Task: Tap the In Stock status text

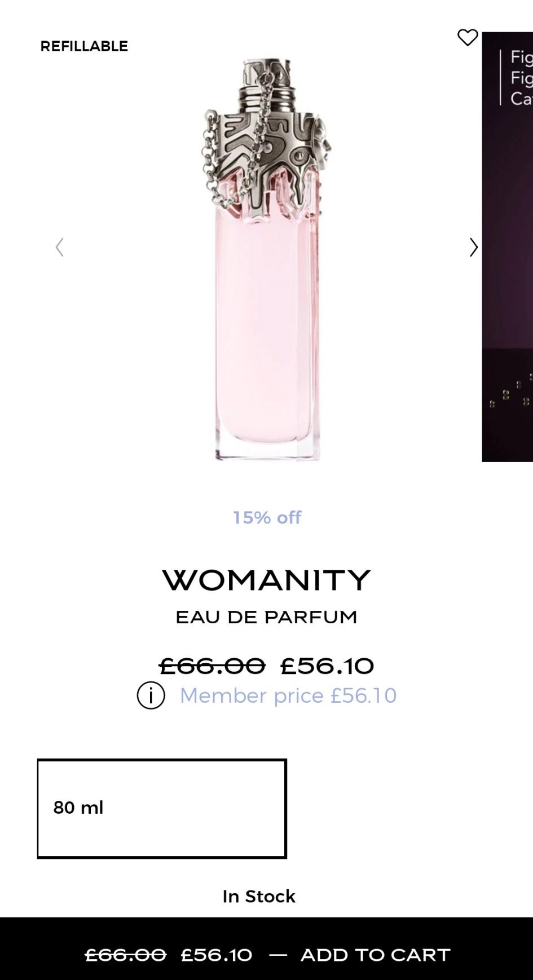Action: click(x=259, y=896)
